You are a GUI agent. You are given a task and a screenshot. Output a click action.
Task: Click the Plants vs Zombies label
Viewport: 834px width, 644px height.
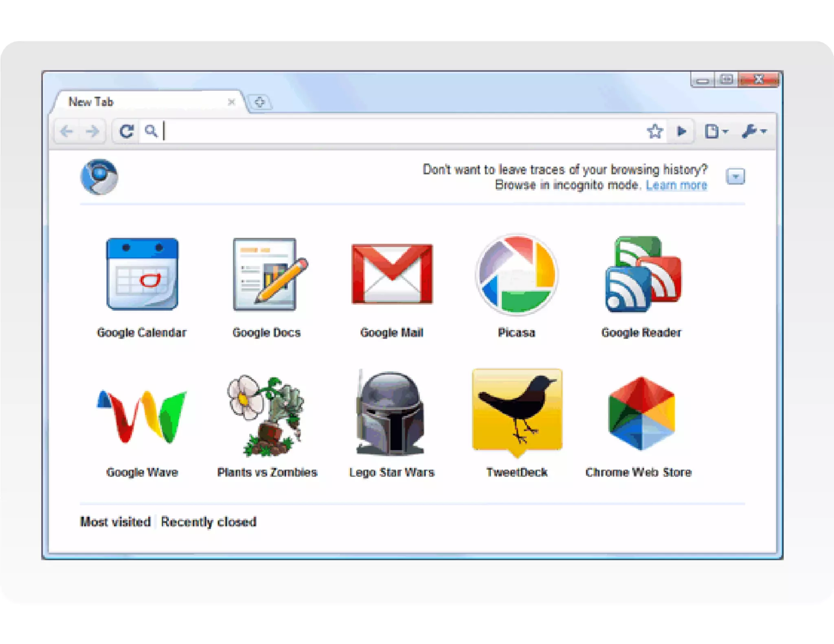coord(267,473)
